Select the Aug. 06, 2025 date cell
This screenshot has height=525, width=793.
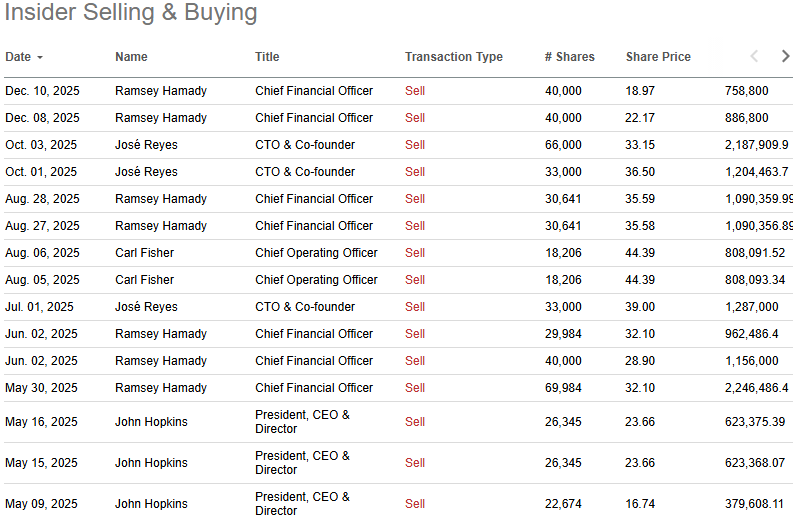point(42,253)
